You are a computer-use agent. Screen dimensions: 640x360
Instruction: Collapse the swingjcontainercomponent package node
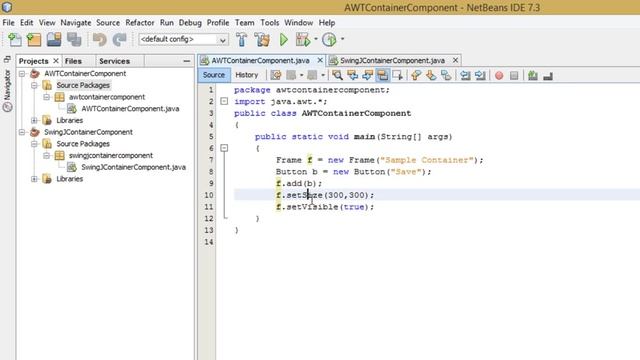click(x=47, y=156)
